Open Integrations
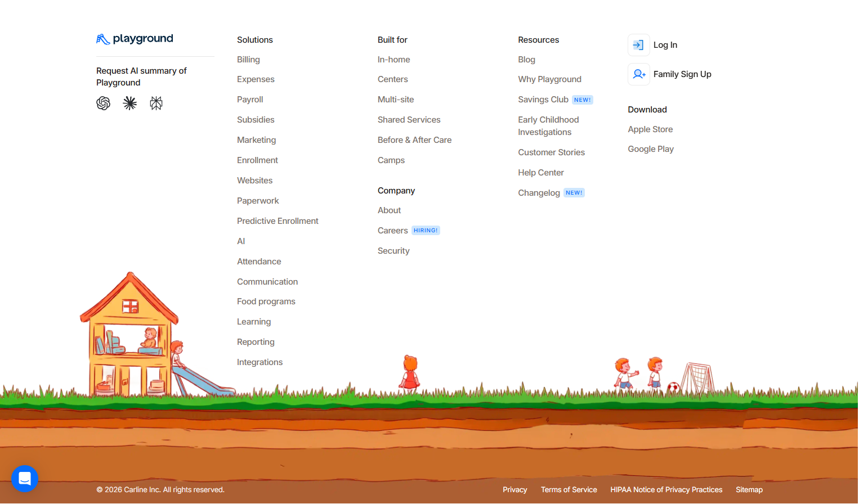This screenshot has height=504, width=859. click(260, 362)
